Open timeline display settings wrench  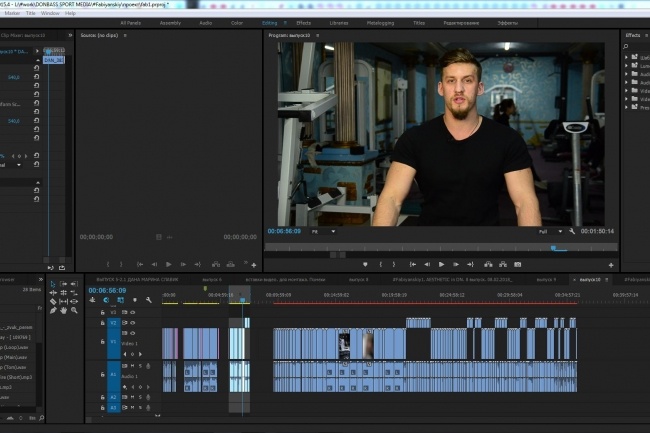click(148, 300)
